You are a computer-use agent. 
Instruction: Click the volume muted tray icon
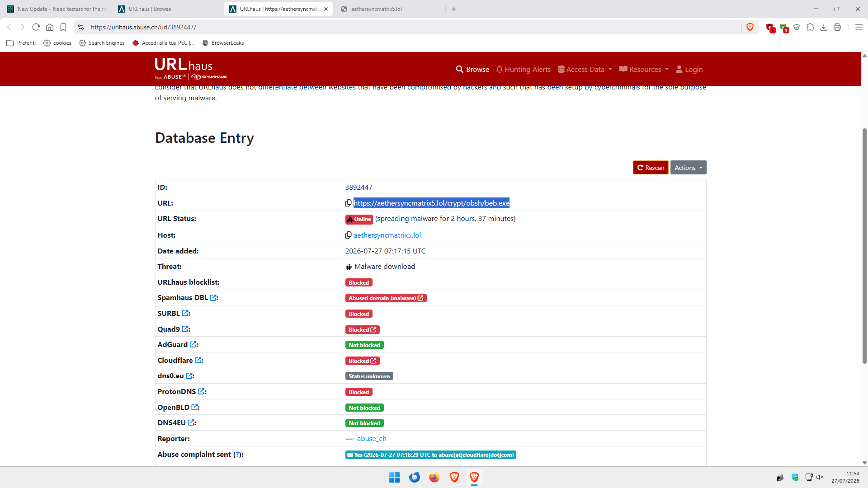pyautogui.click(x=820, y=477)
